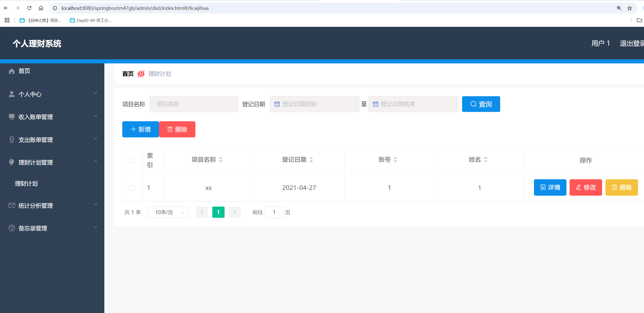Click sort arrows on 项目名称 column
Viewport: 644px width, 313px height.
(221, 159)
